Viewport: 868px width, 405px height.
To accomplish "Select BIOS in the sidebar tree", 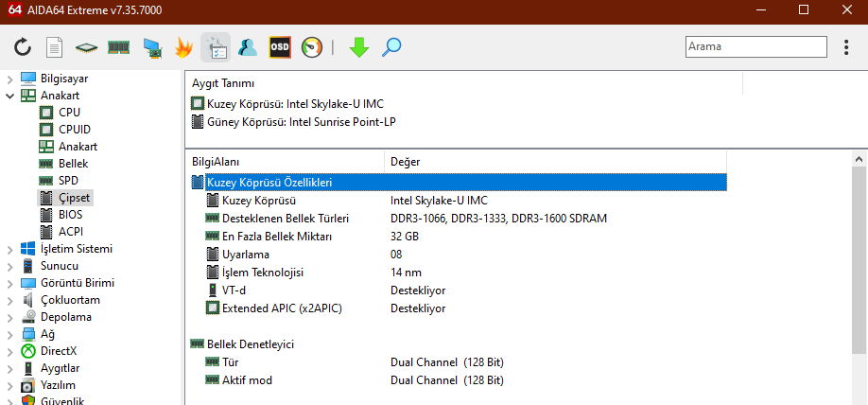I will coord(70,215).
